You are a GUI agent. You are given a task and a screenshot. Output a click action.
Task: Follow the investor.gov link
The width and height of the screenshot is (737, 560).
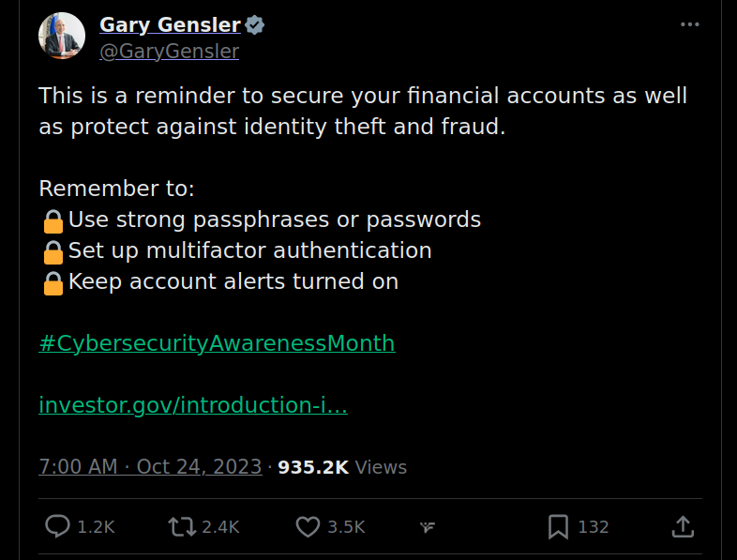[x=193, y=405]
